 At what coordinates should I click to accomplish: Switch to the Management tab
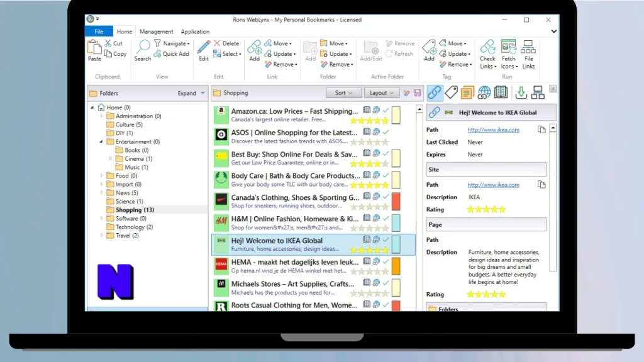click(156, 31)
